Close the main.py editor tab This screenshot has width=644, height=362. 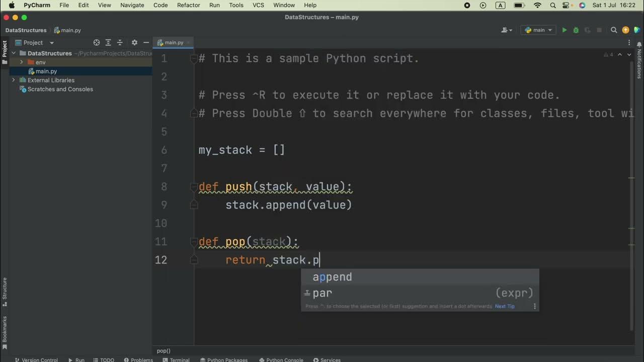coord(190,43)
